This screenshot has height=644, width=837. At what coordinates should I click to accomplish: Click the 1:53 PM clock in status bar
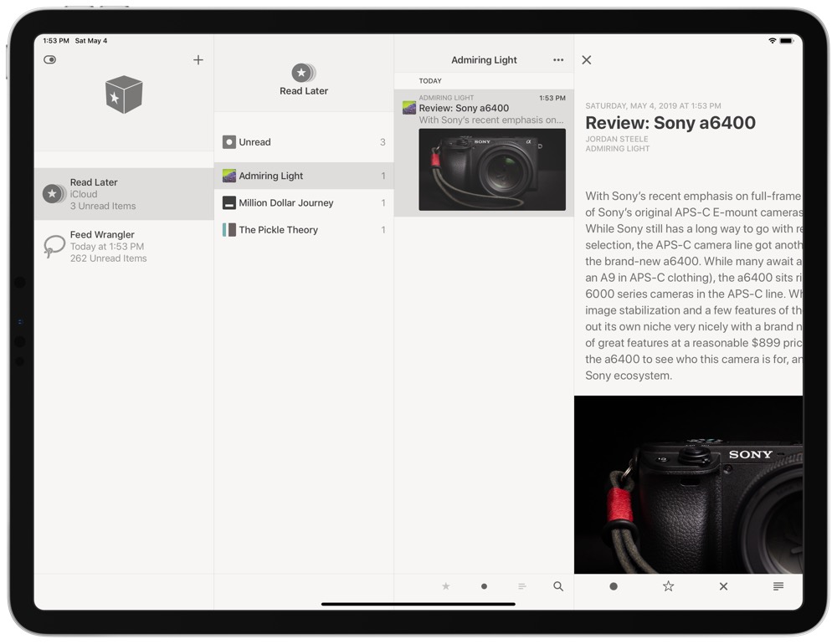click(56, 40)
